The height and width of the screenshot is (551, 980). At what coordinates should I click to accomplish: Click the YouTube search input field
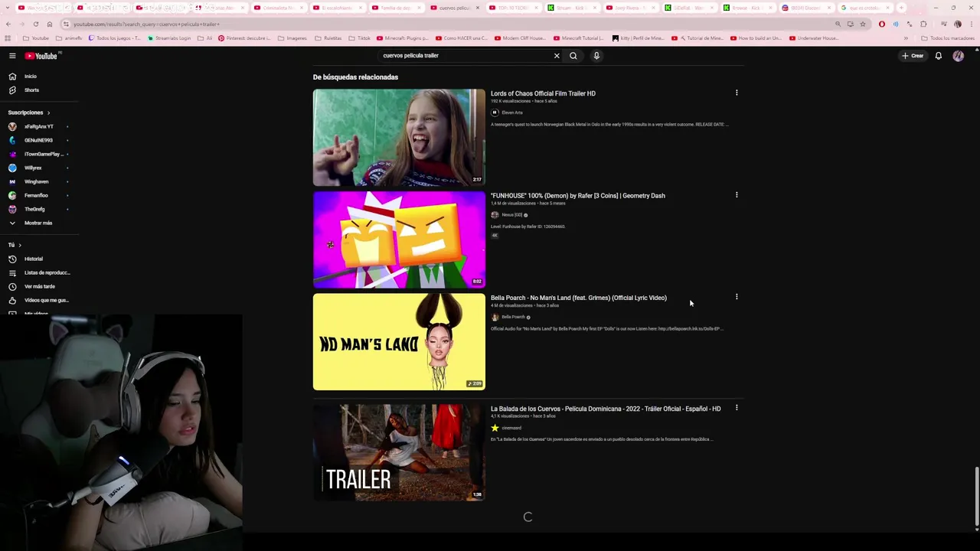coord(465,56)
